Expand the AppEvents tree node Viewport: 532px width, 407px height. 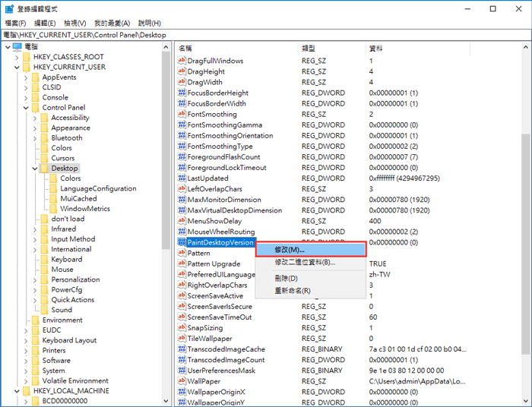point(26,77)
